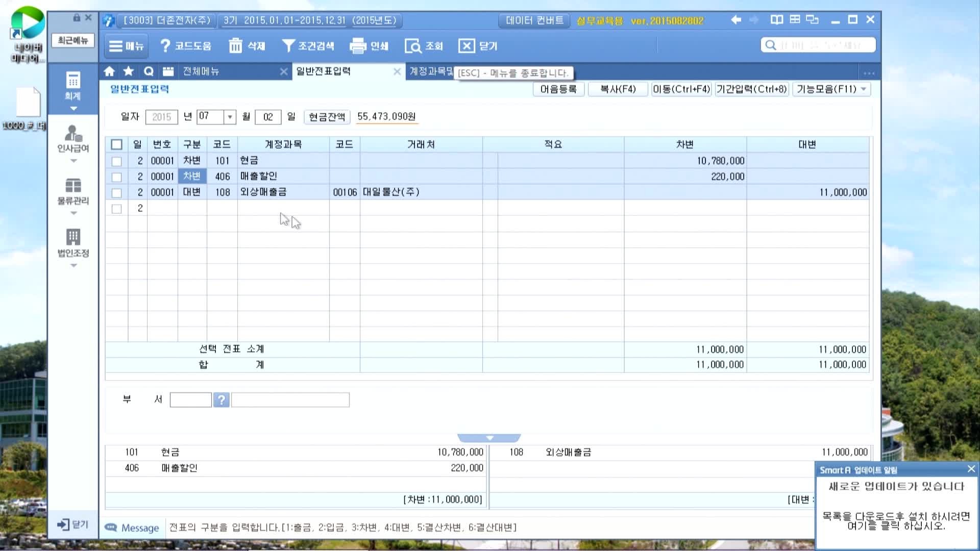This screenshot has height=551, width=980.
Task: Click the 기간입력(Ctrl+8) button
Action: coord(751,89)
